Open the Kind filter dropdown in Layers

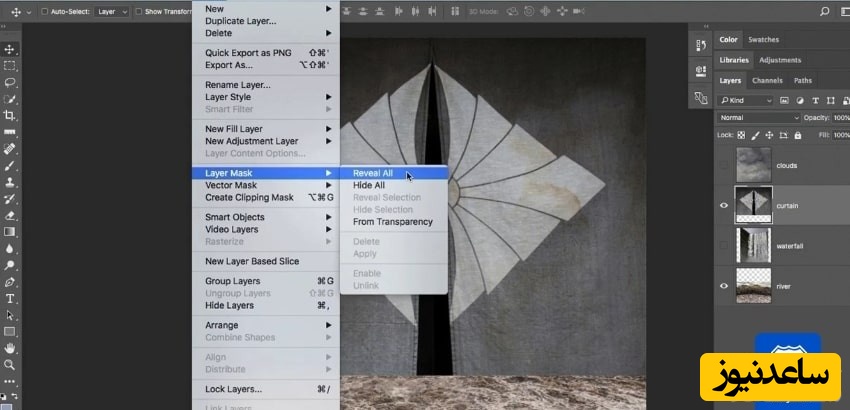point(746,101)
